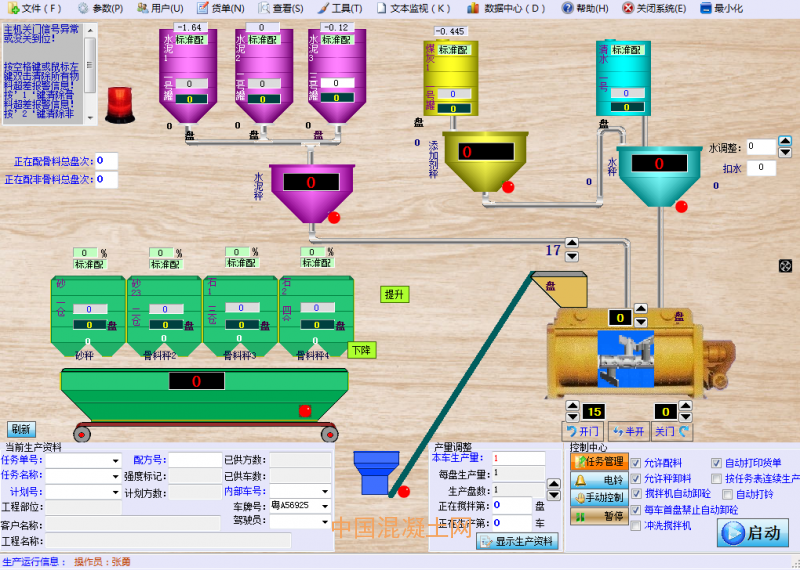The height and width of the screenshot is (570, 800).
Task: Click the 启动 start button
Action: click(753, 533)
